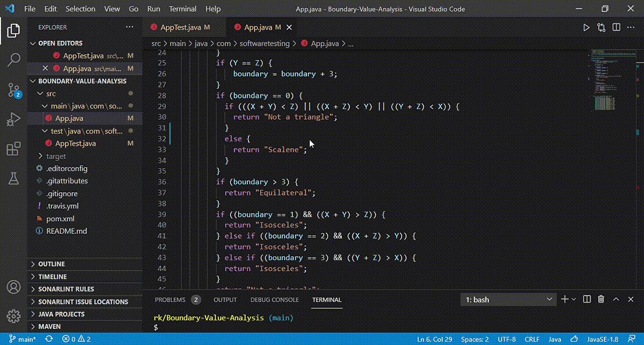This screenshot has height=345, width=644.
Task: Open the Terminal menu
Action: click(182, 9)
